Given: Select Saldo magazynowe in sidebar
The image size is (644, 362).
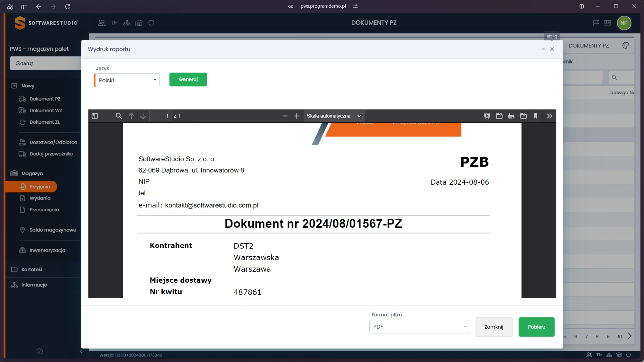Looking at the screenshot, I should tap(53, 230).
